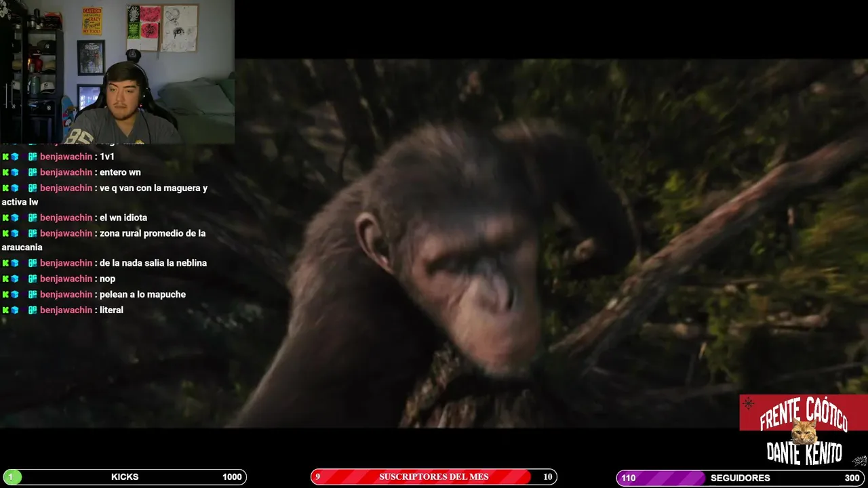The image size is (868, 488).
Task: Click benjawachin username beside "nop"
Action: coord(66,279)
